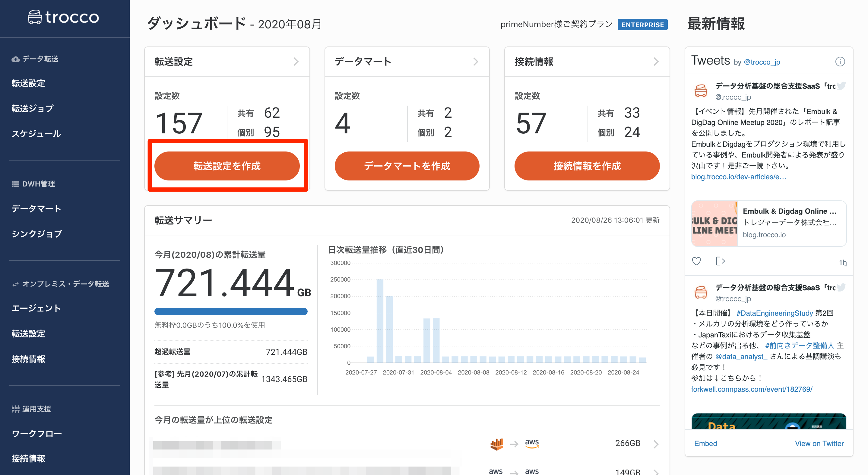Expand the 転送設定 card with its chevron
Image resolution: width=868 pixels, height=475 pixels.
point(296,62)
